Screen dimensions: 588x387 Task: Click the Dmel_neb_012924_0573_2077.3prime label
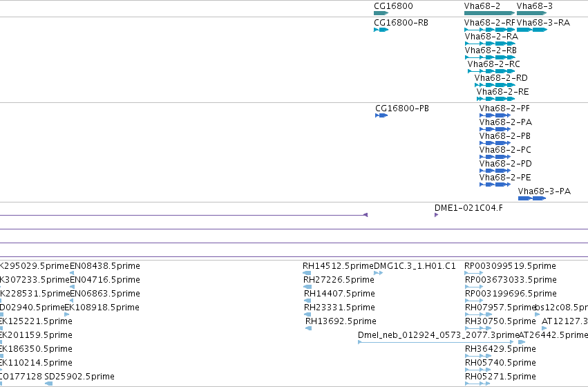[x=438, y=335]
